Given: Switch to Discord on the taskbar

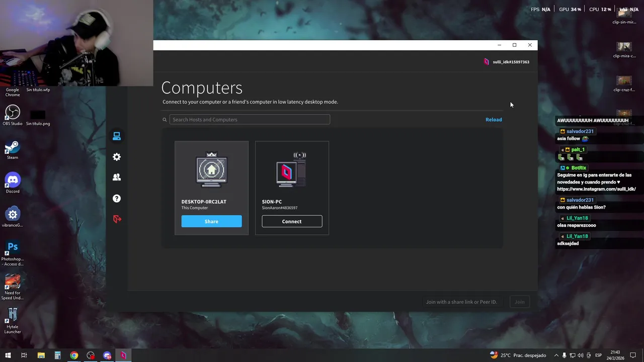Looking at the screenshot, I should [x=107, y=355].
